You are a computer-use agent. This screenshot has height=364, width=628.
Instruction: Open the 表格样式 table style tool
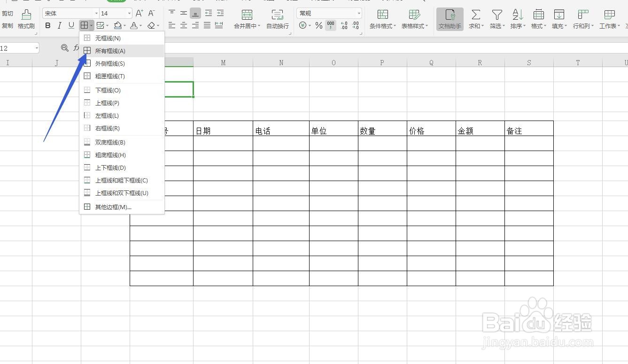pyautogui.click(x=414, y=19)
